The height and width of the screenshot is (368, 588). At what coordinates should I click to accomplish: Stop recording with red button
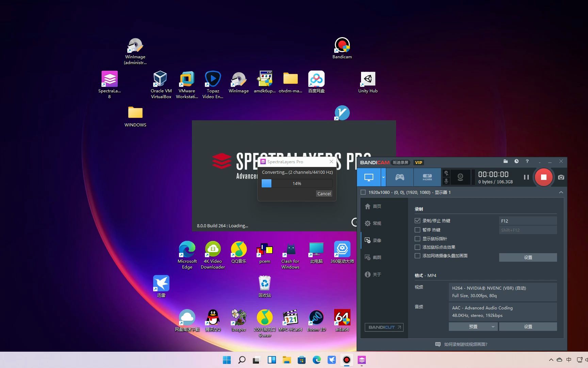543,177
